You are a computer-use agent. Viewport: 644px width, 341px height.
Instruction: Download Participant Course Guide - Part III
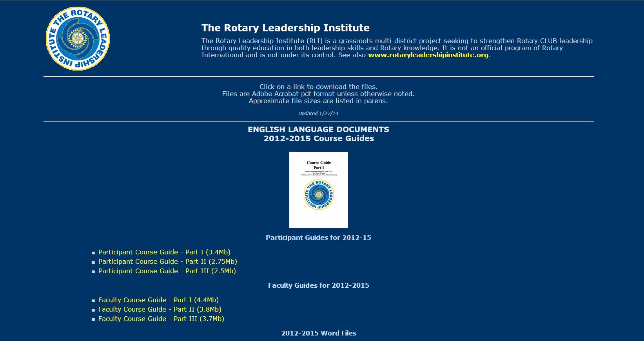tap(167, 271)
